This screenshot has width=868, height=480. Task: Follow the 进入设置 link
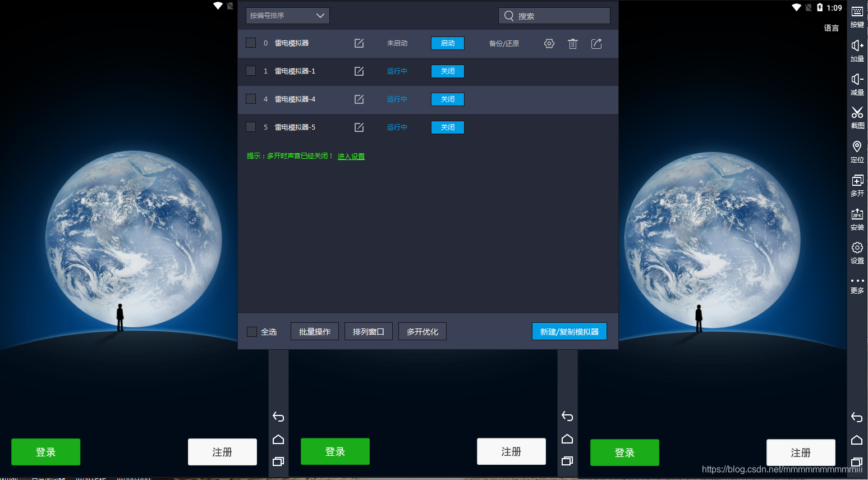(351, 156)
